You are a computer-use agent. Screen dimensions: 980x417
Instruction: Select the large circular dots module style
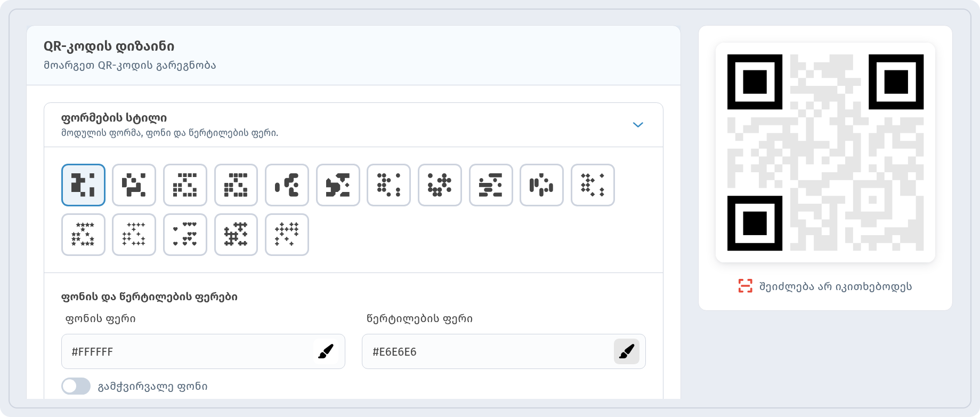tap(440, 185)
